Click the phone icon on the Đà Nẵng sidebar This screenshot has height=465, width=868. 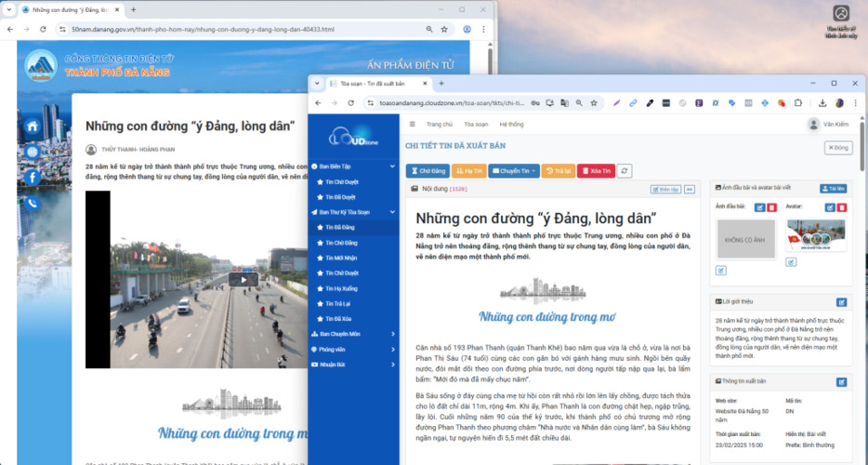pos(33,203)
